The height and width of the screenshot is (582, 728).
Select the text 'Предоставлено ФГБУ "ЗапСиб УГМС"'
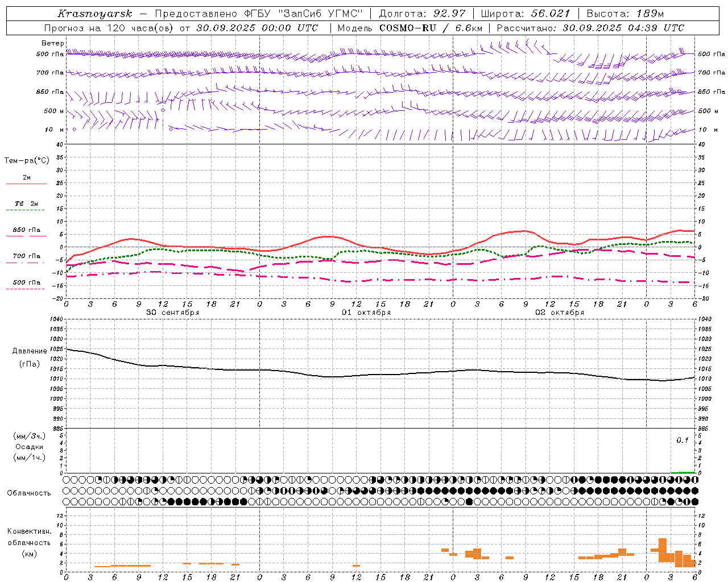tap(258, 14)
